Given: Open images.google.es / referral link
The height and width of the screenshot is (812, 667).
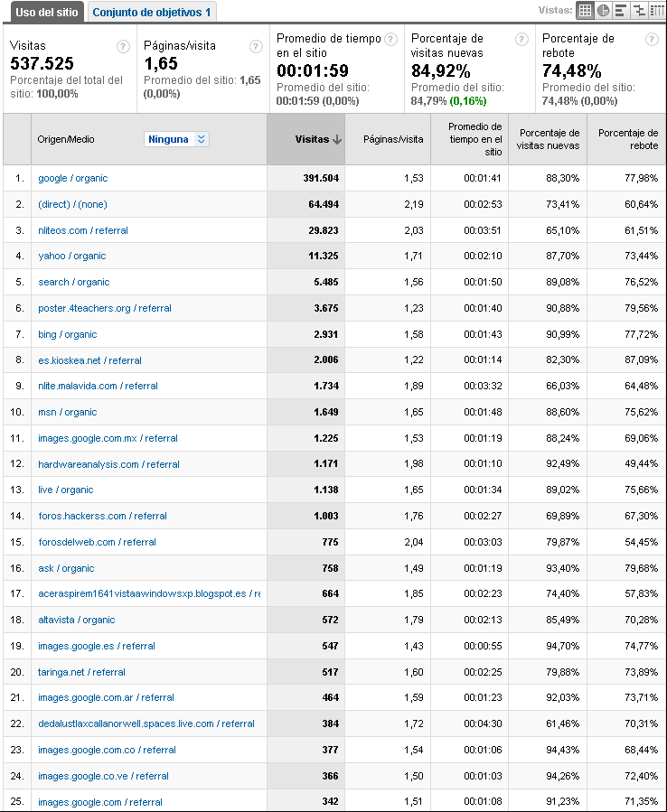Looking at the screenshot, I should click(x=97, y=647).
